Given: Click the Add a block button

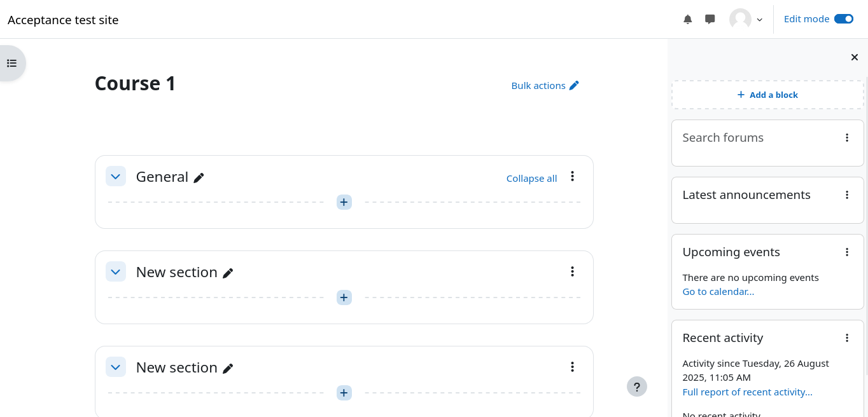Looking at the screenshot, I should click(767, 95).
